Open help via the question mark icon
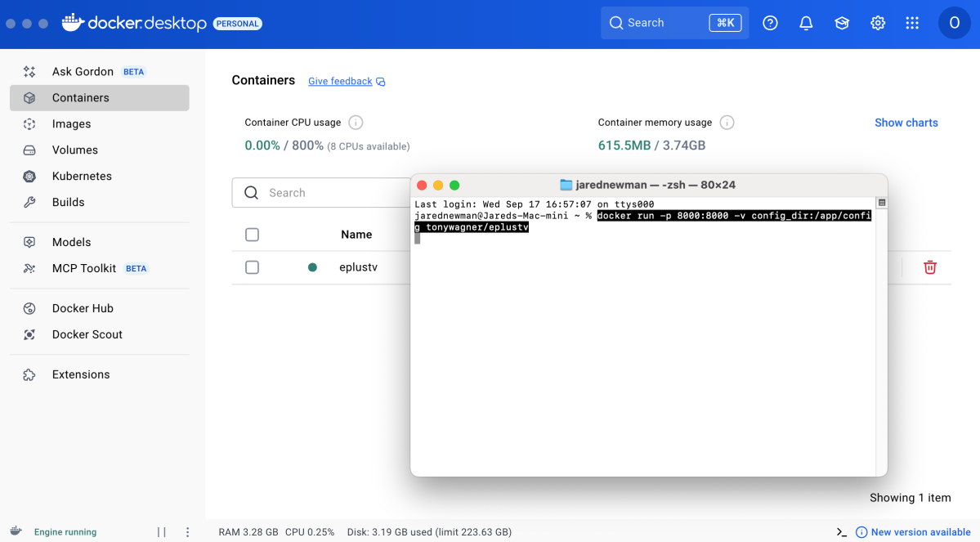The height and width of the screenshot is (542, 980). click(x=770, y=23)
